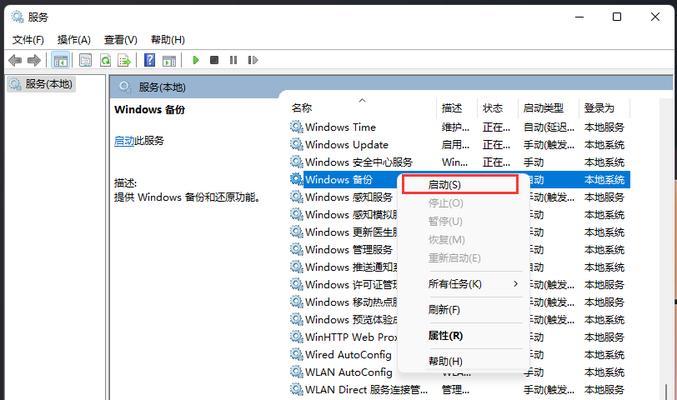Click the 服务(本地) header in right pane
The width and height of the screenshot is (677, 400).
pos(162,87)
